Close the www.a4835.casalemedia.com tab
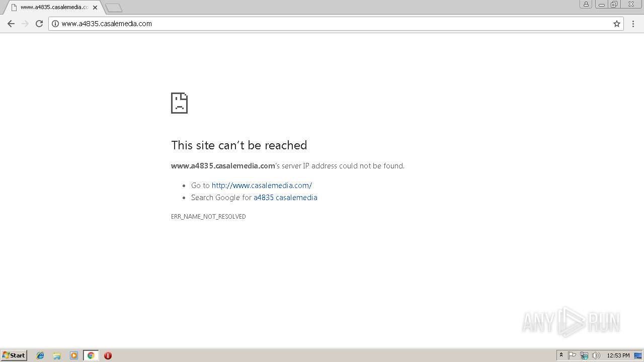Screen dimensions: 644x362 click(x=95, y=8)
